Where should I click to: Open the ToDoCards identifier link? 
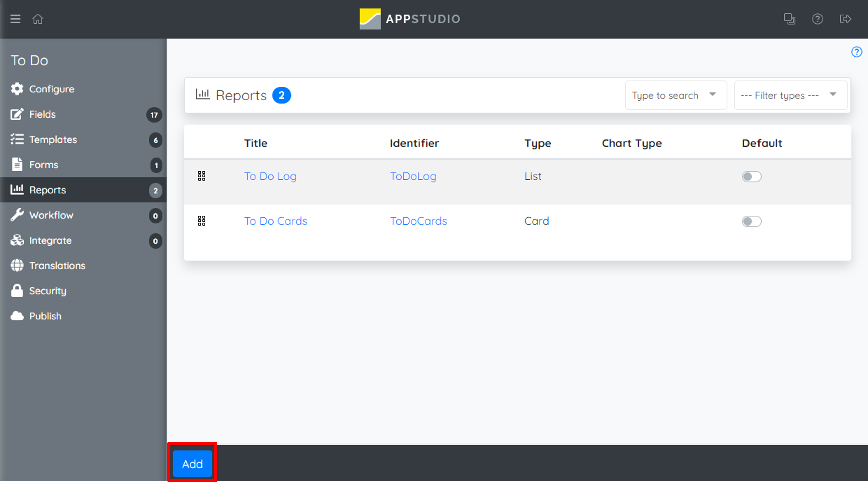pyautogui.click(x=419, y=221)
